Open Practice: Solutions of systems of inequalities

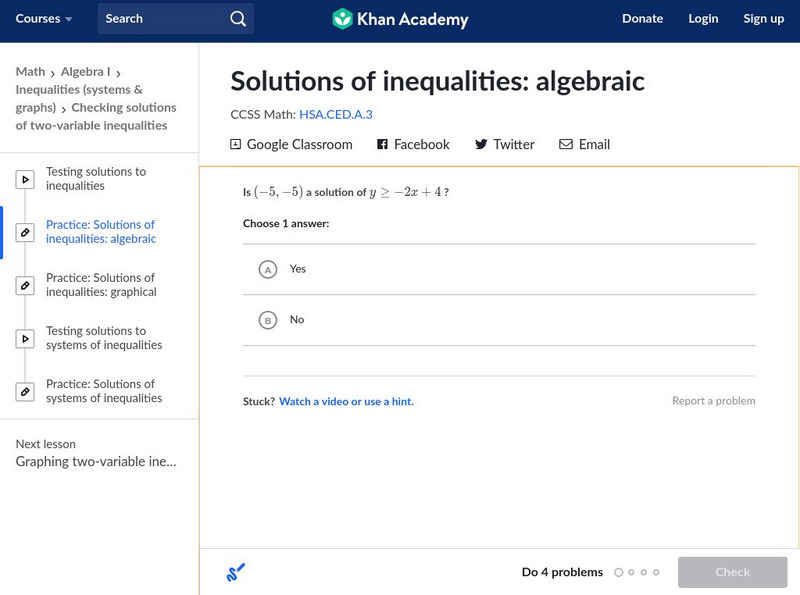tap(104, 391)
